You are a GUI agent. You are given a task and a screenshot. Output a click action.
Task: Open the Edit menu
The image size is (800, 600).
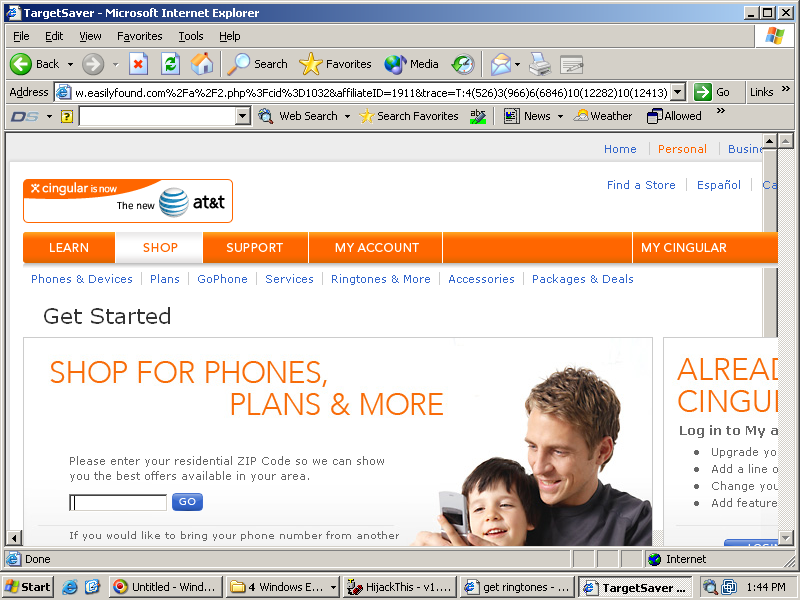click(54, 36)
